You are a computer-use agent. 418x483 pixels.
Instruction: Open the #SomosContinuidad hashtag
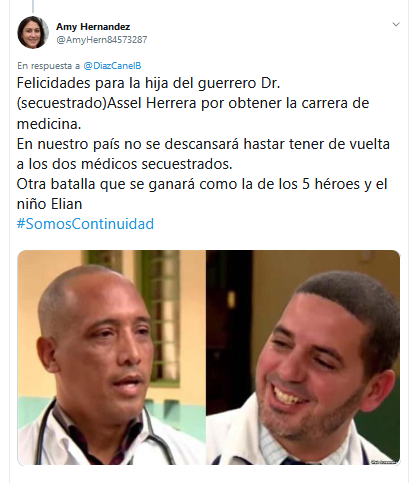point(85,224)
